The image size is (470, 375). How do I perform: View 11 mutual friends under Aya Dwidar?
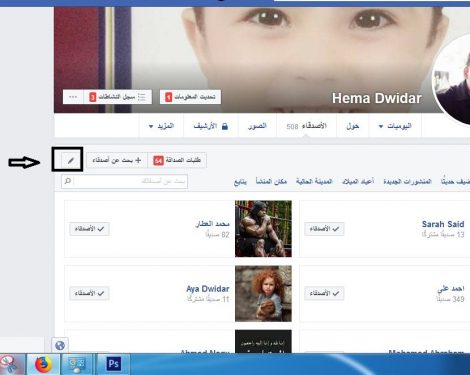coord(208,299)
